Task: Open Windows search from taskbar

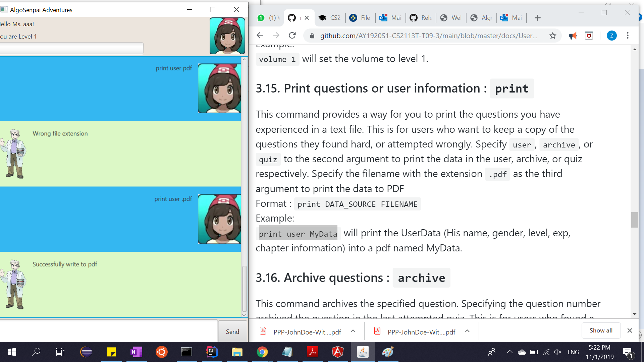Action: click(x=36, y=352)
